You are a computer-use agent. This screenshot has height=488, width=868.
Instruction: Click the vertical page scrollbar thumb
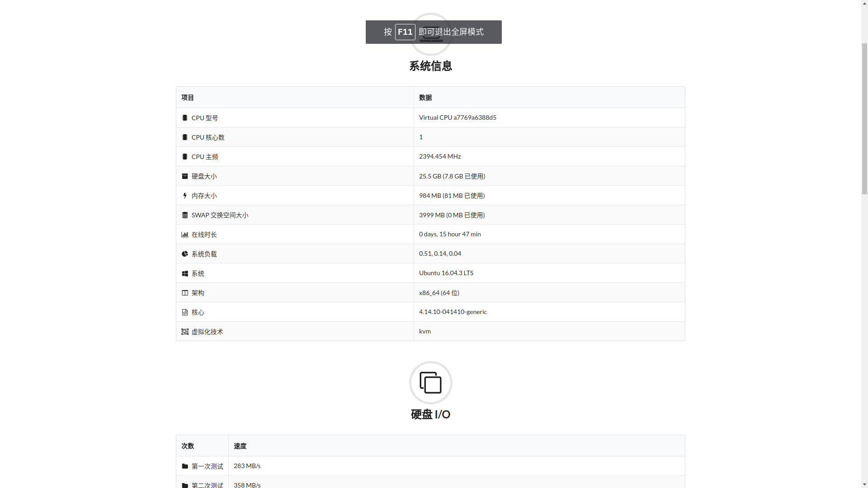click(864, 118)
